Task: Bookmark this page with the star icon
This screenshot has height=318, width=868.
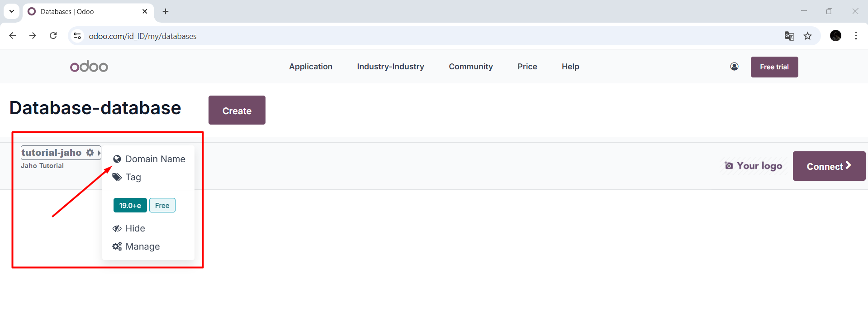Action: [807, 36]
